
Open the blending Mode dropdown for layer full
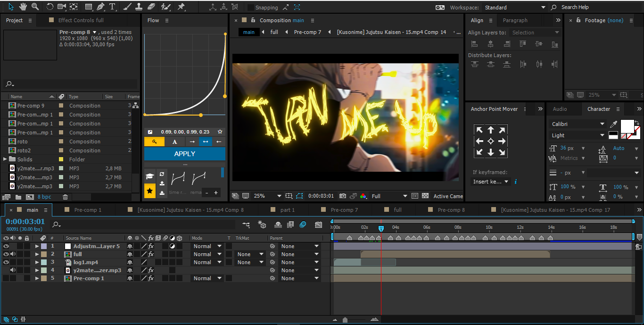point(206,254)
